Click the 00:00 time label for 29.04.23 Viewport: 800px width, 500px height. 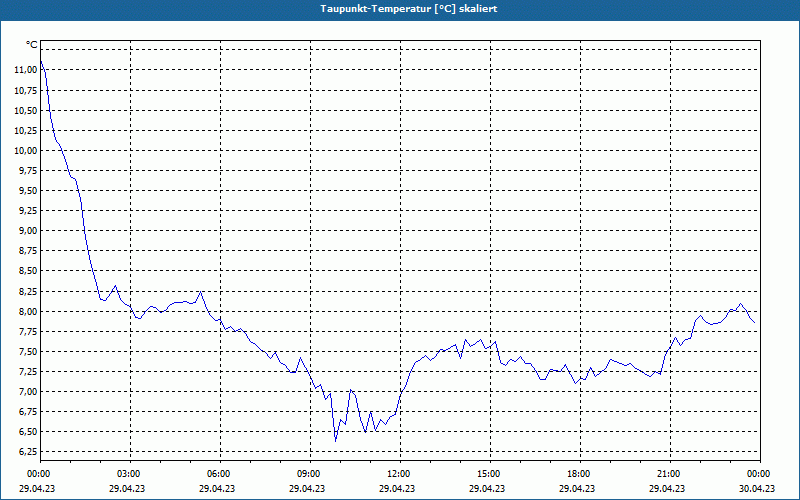point(40,474)
